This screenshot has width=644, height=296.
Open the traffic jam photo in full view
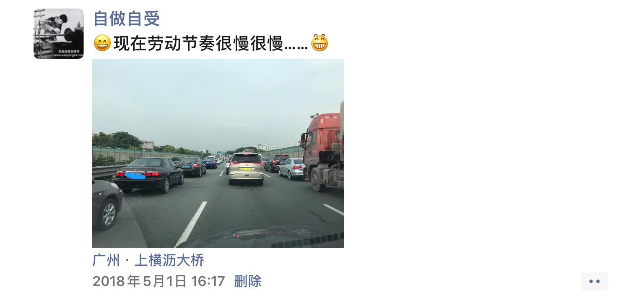pyautogui.click(x=218, y=153)
